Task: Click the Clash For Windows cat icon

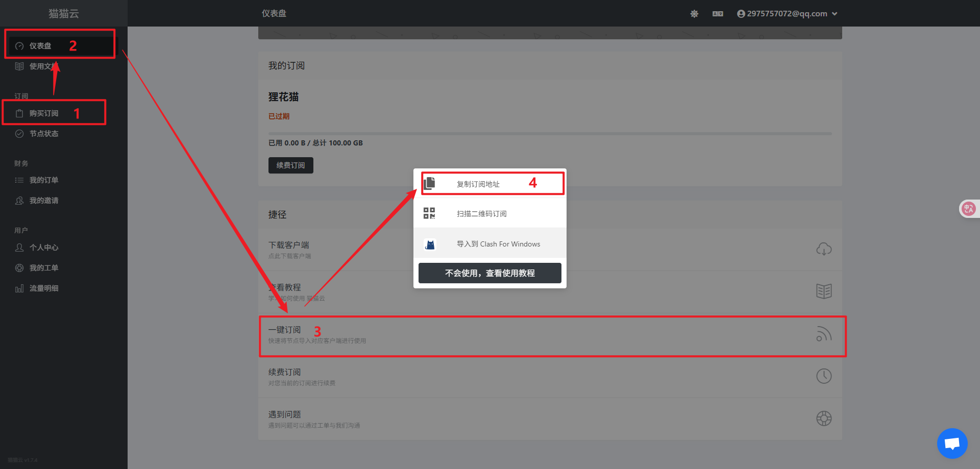Action: [x=430, y=244]
